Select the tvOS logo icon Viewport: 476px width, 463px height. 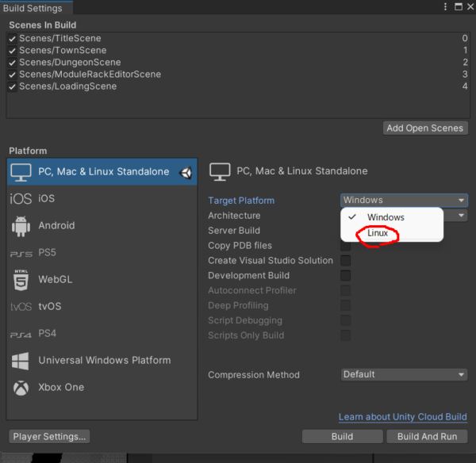point(21,307)
